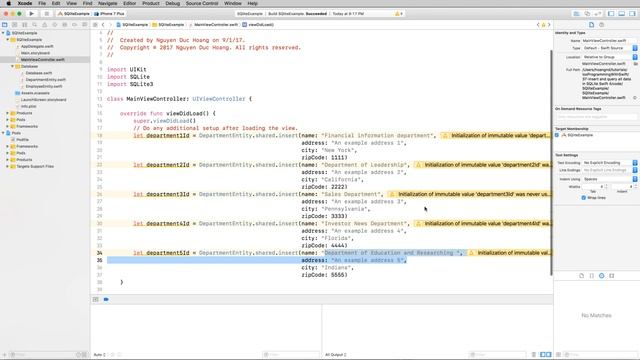Choose folder icon next to file location

636,64
